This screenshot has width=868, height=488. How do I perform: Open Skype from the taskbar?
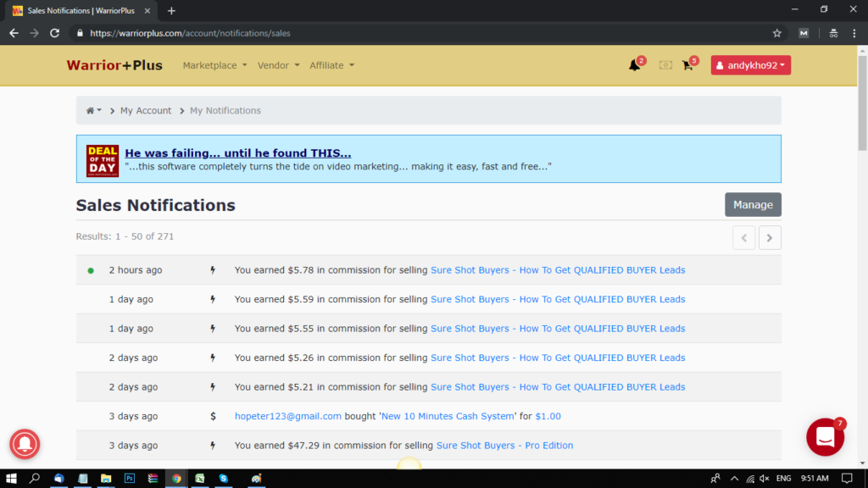[x=224, y=479]
